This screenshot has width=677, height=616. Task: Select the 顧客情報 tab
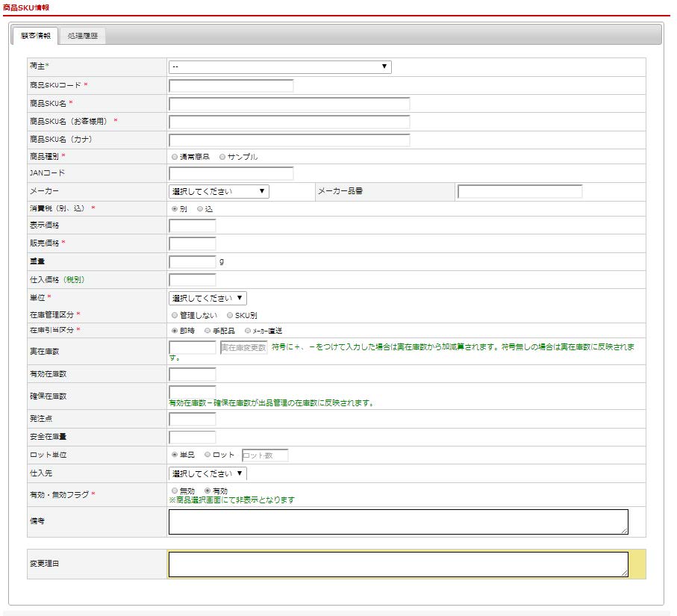tap(36, 36)
